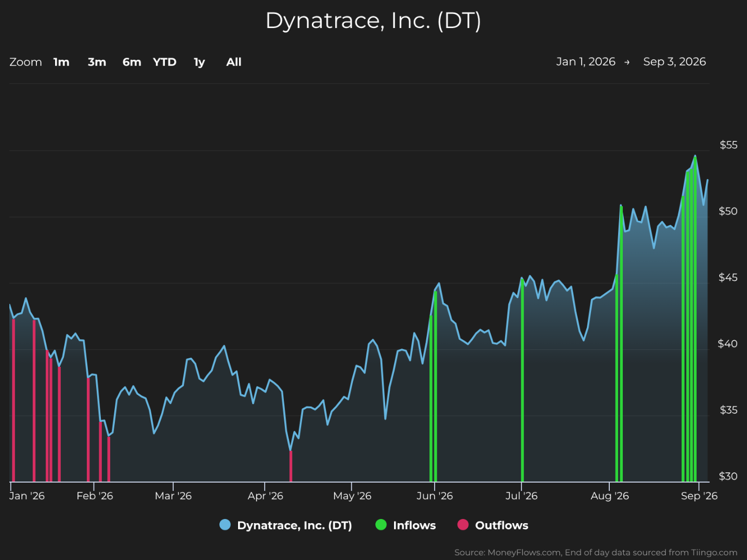Choose the 1y zoom option

tap(199, 62)
